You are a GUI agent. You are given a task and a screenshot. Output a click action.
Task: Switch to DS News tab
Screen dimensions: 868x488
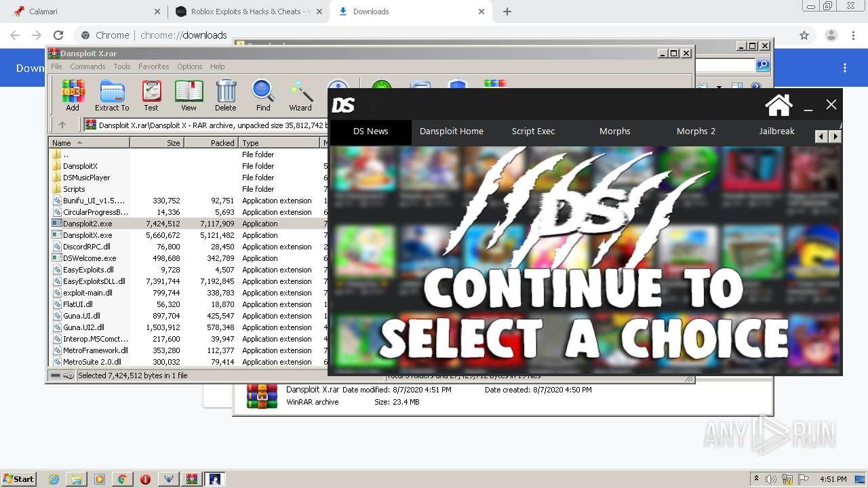click(371, 131)
